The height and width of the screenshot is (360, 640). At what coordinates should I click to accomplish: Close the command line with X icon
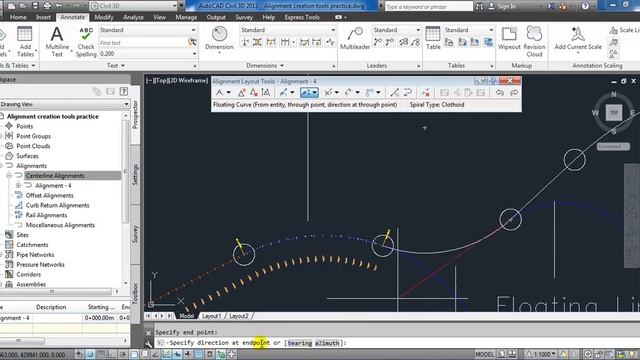[149, 333]
